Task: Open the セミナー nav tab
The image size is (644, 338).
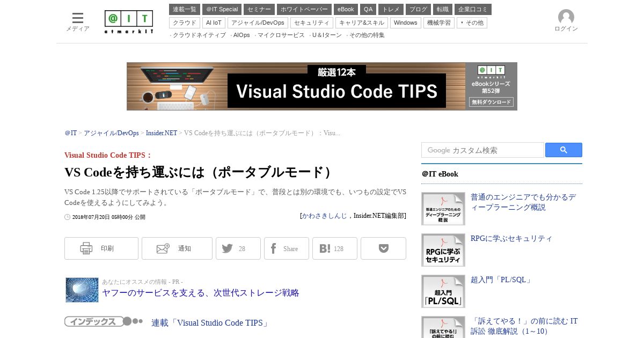Action: click(x=259, y=10)
